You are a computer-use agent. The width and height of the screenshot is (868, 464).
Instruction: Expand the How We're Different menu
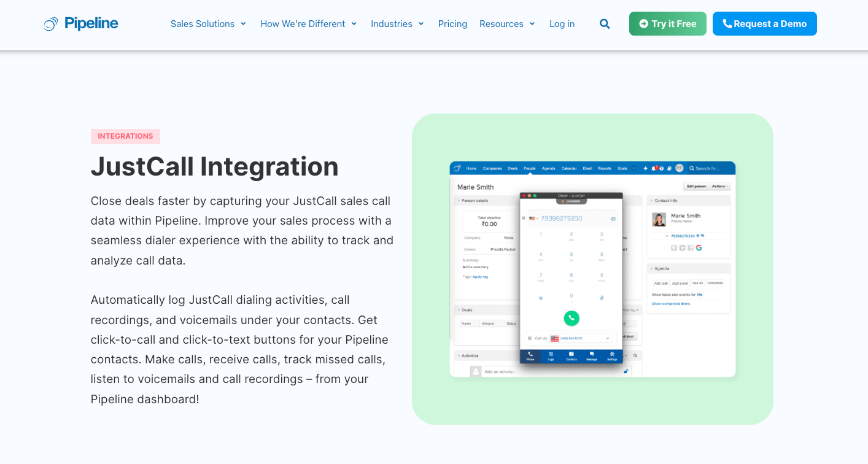(x=308, y=24)
